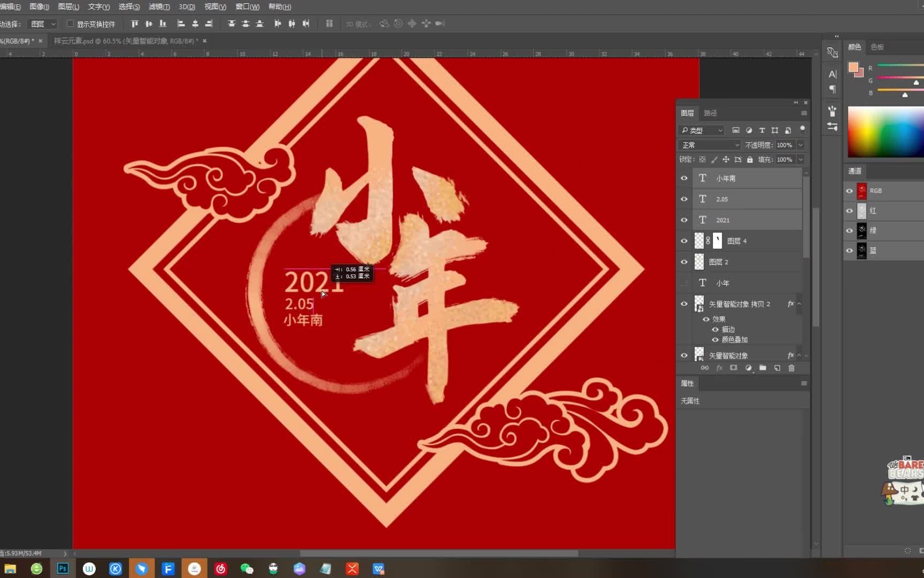This screenshot has width=924, height=578.
Task: Open the Layers panel menu button
Action: click(x=804, y=113)
